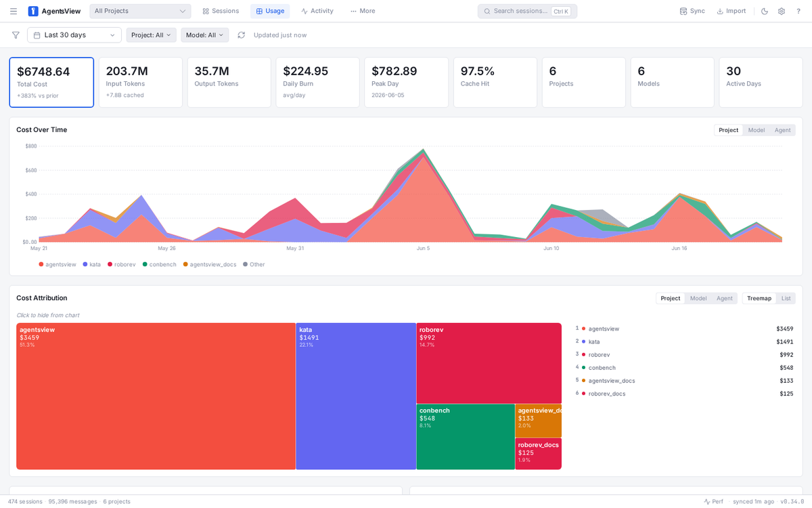
Task: Switch to the Usage tab
Action: tap(270, 11)
